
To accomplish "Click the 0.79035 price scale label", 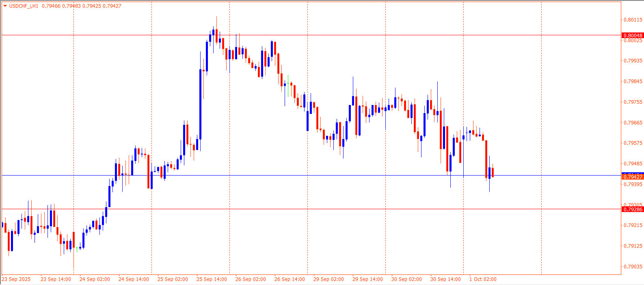I will 633,267.
